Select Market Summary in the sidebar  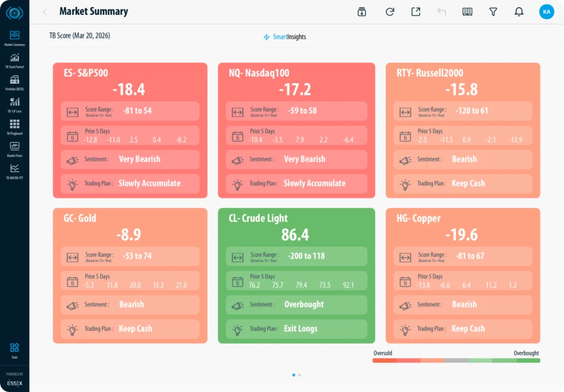[14, 37]
